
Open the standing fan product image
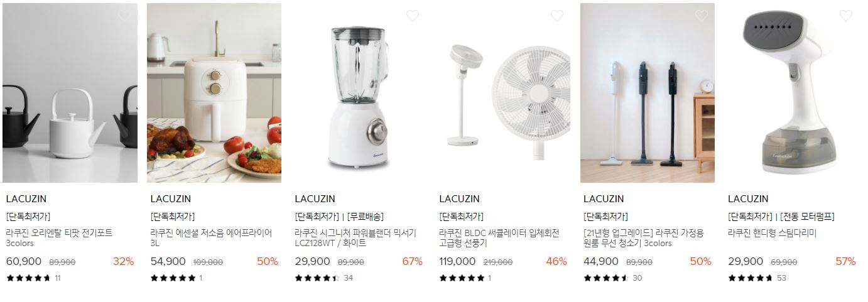point(503,93)
